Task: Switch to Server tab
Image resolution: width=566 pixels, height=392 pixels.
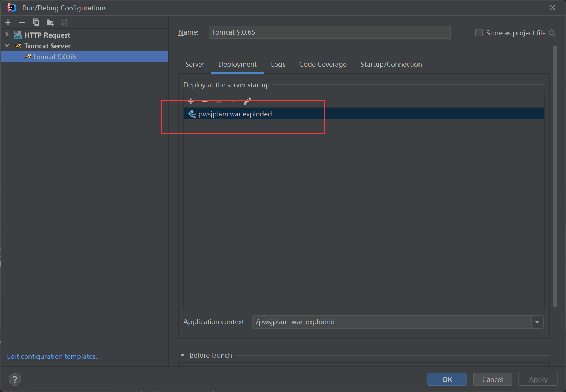Action: click(x=195, y=65)
